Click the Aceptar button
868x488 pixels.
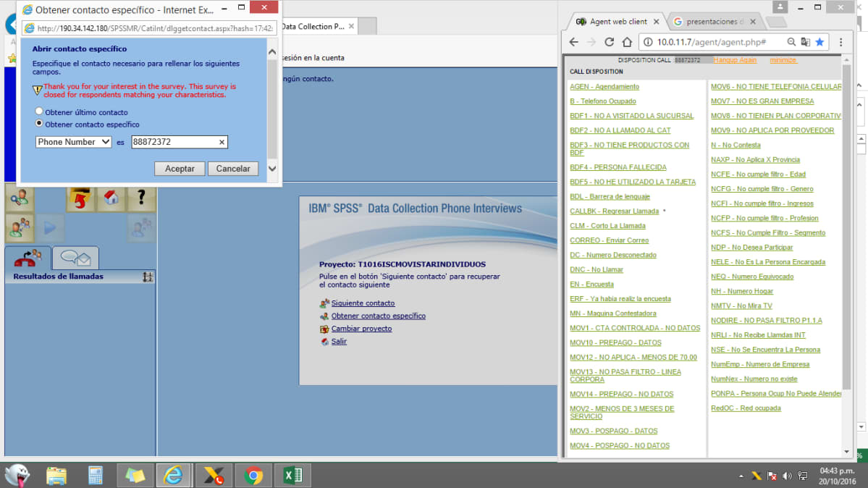pyautogui.click(x=180, y=169)
